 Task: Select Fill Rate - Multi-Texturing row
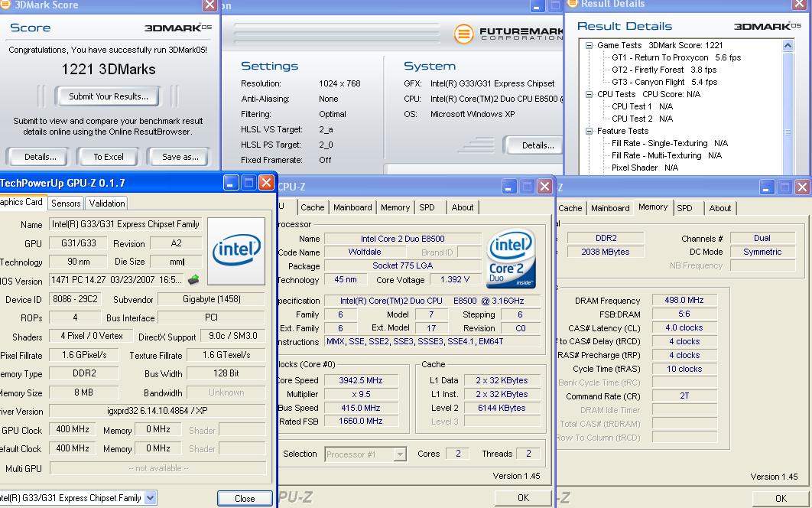point(667,155)
